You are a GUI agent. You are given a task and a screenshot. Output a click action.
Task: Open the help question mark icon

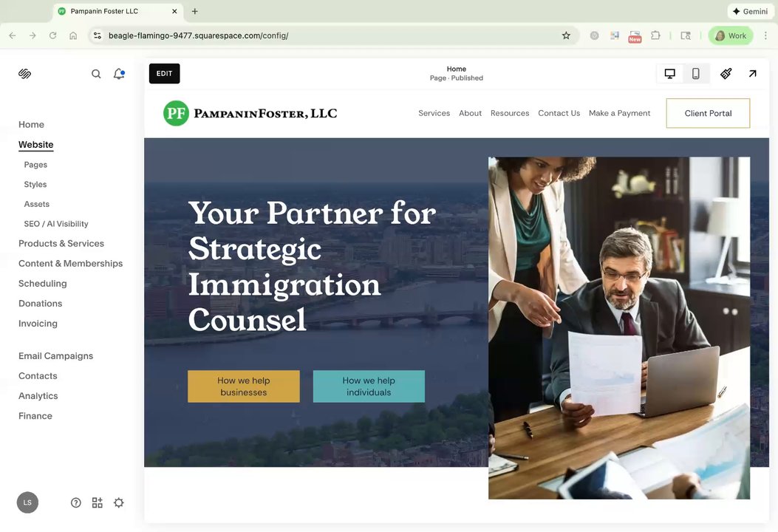click(76, 502)
